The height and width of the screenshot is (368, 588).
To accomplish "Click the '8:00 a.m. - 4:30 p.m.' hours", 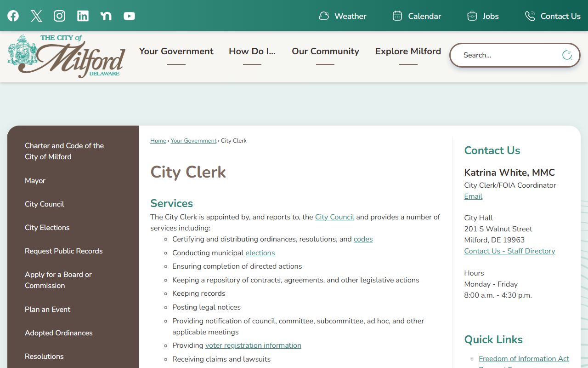I will pyautogui.click(x=498, y=295).
